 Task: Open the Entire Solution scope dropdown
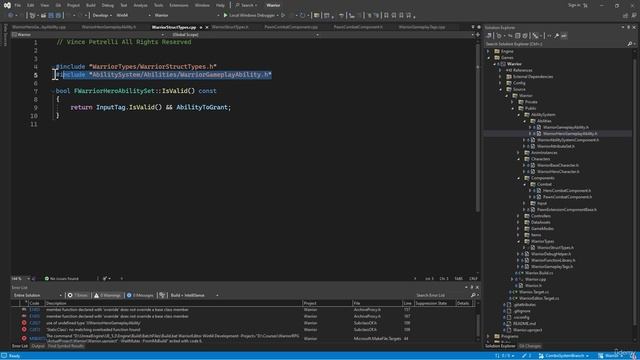coord(38,295)
